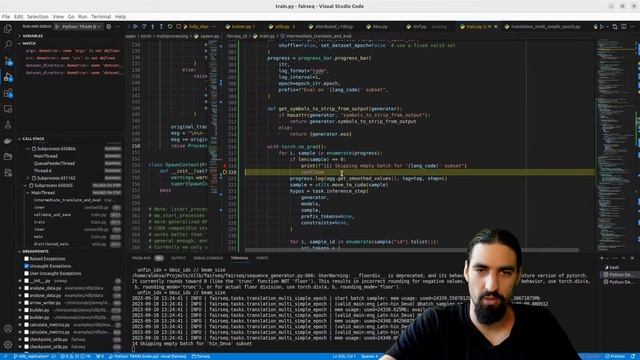Open the Search view in activity bar
Image resolution: width=640 pixels, height=360 pixels.
[8, 44]
